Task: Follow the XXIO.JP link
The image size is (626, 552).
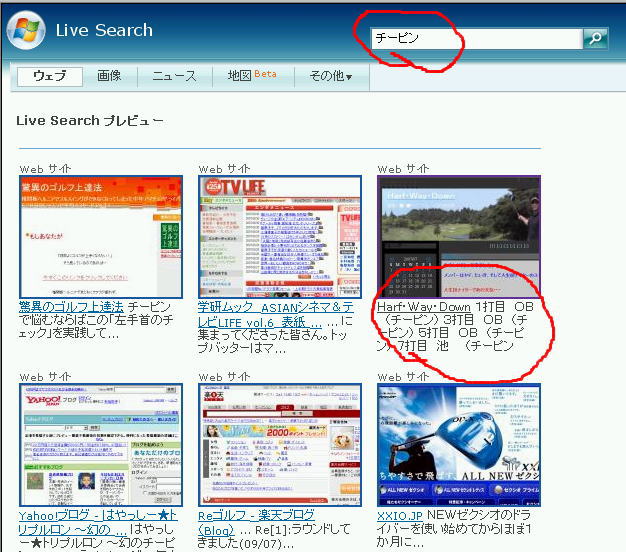Action: point(400,515)
